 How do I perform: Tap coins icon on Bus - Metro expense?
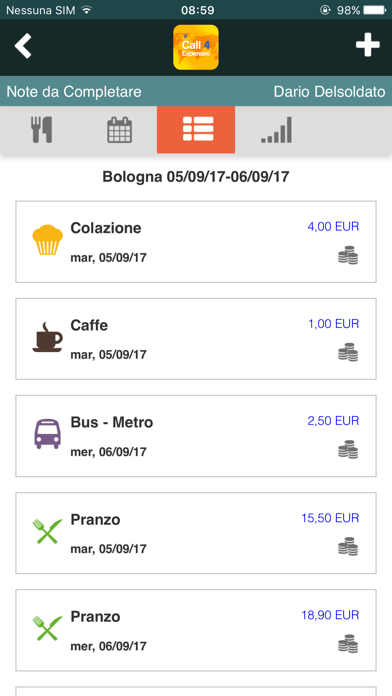(348, 450)
